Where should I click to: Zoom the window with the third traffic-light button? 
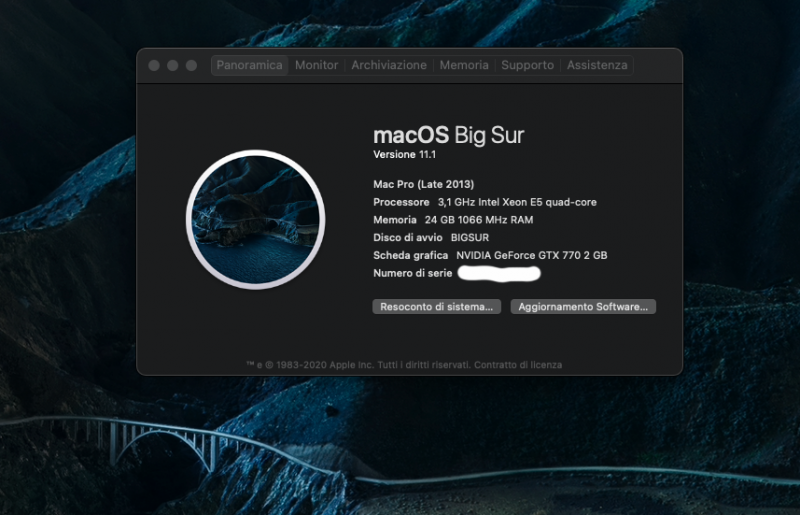pos(191,65)
